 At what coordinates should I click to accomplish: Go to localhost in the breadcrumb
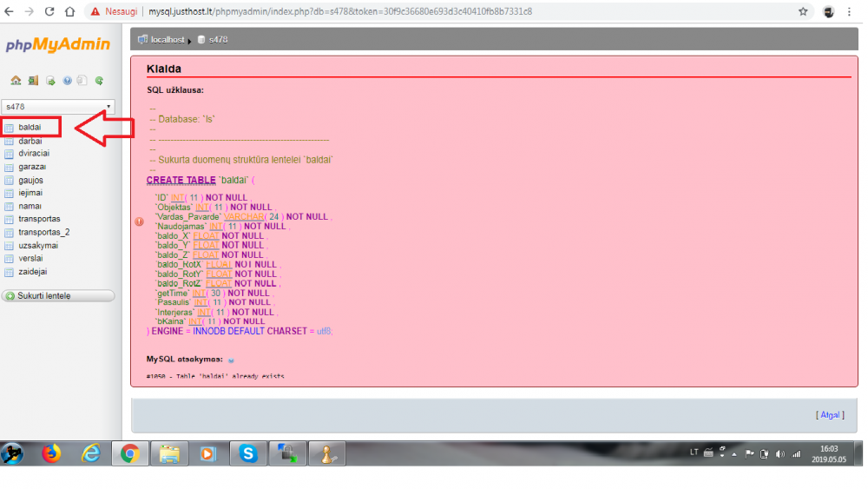168,40
